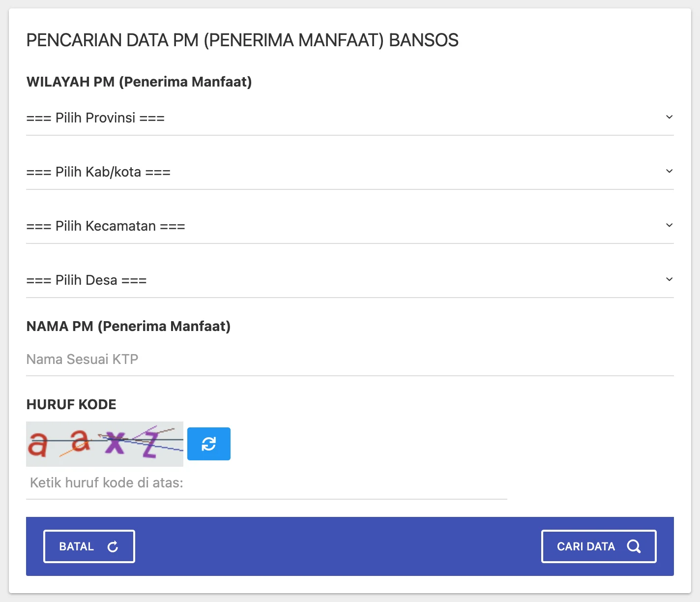
Task: Click the blue reload button beside captcha
Action: (208, 443)
